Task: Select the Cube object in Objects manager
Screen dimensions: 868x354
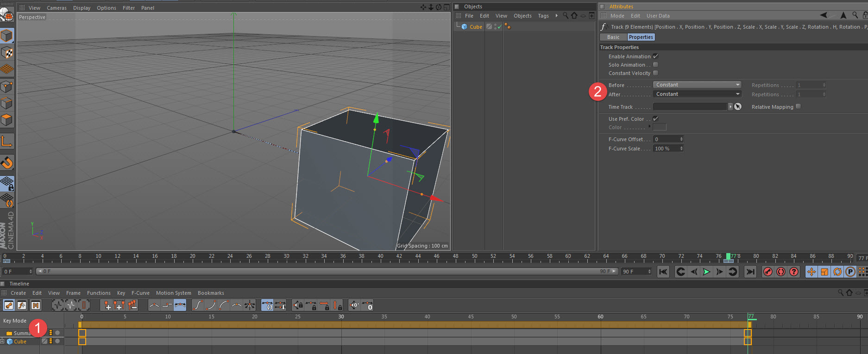Action: 476,27
